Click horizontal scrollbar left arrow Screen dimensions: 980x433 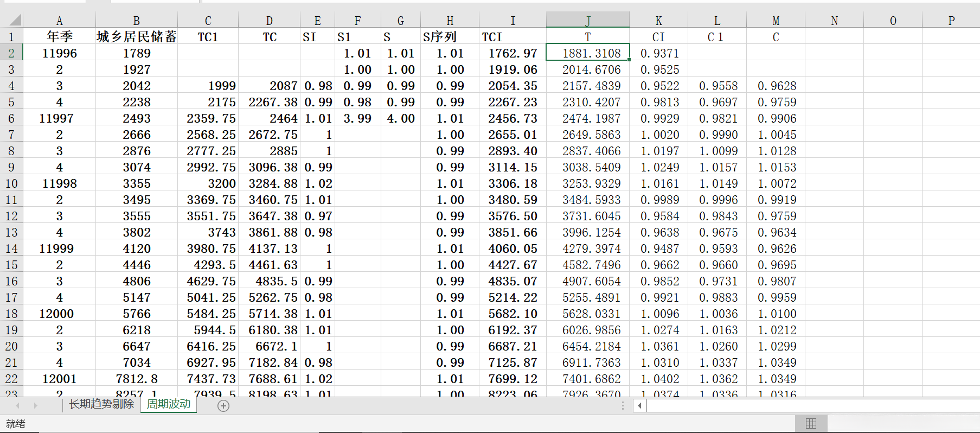[x=640, y=405]
